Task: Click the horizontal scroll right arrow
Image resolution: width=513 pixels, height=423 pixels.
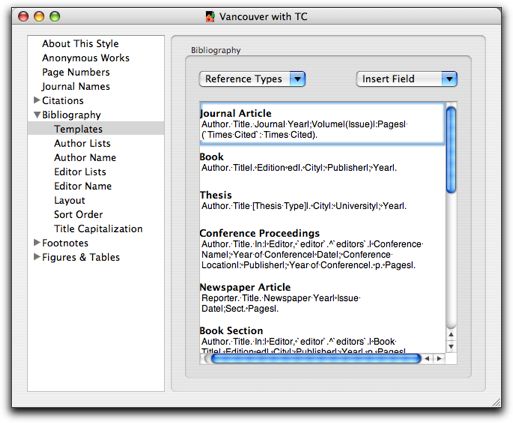Action: 439,359
